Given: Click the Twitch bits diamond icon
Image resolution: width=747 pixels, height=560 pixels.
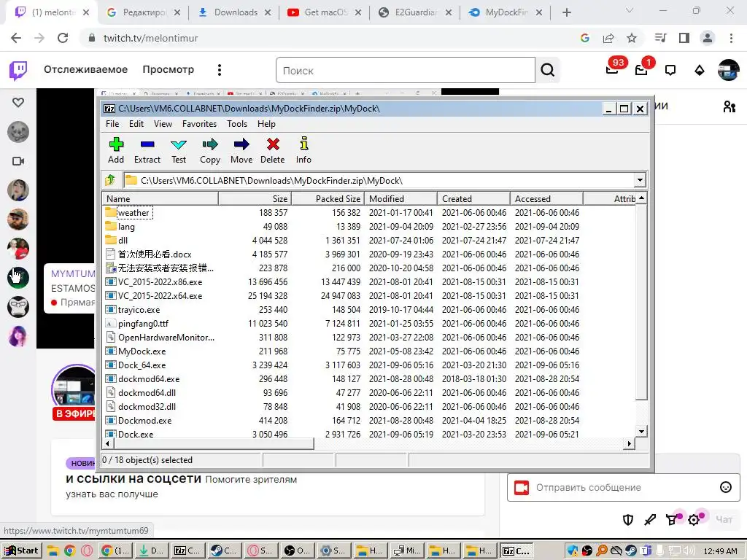Looking at the screenshot, I should (x=700, y=71).
